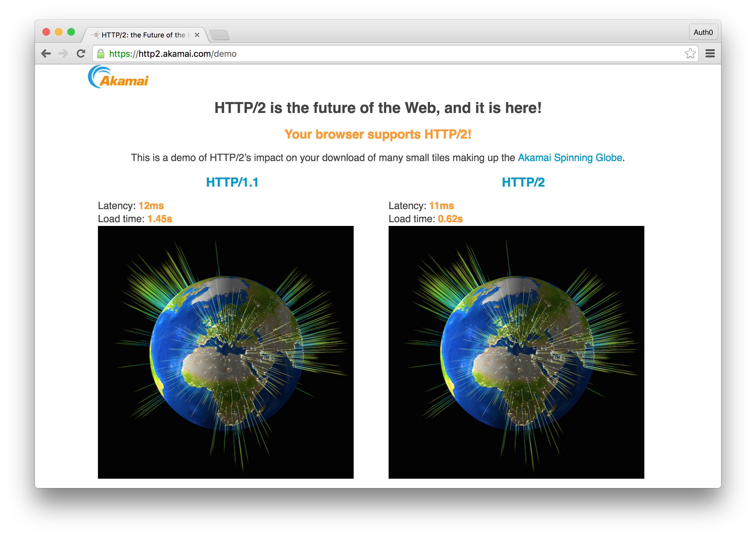Click the green SSL padlock icon
756x538 pixels.
coord(101,54)
